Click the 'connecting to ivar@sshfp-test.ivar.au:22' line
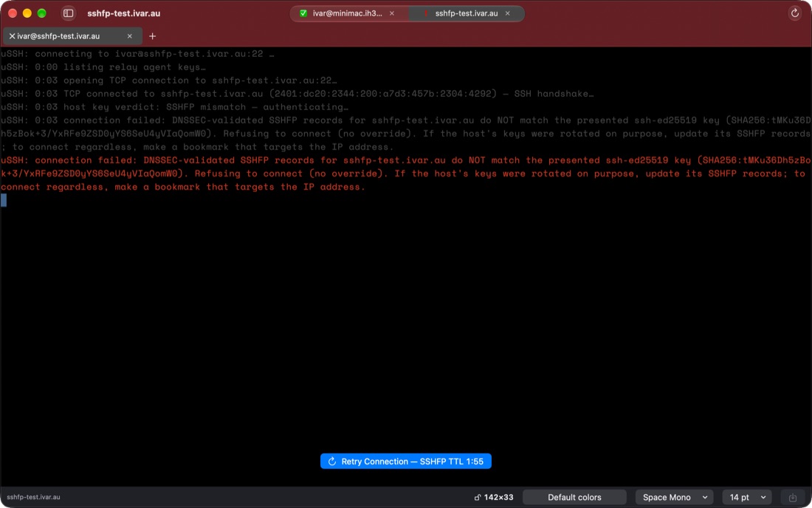Image resolution: width=812 pixels, height=508 pixels. point(137,54)
